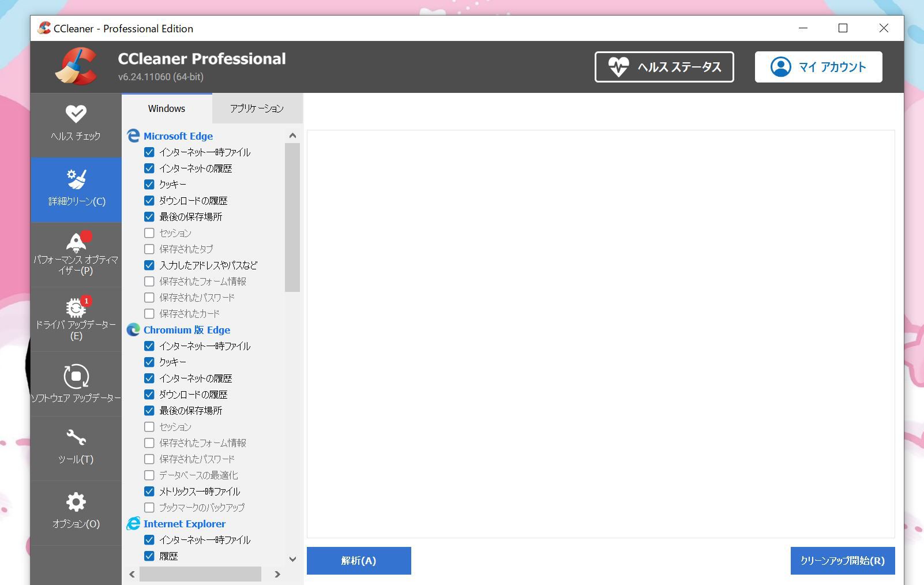Click the Chromium Edge icon

point(133,330)
